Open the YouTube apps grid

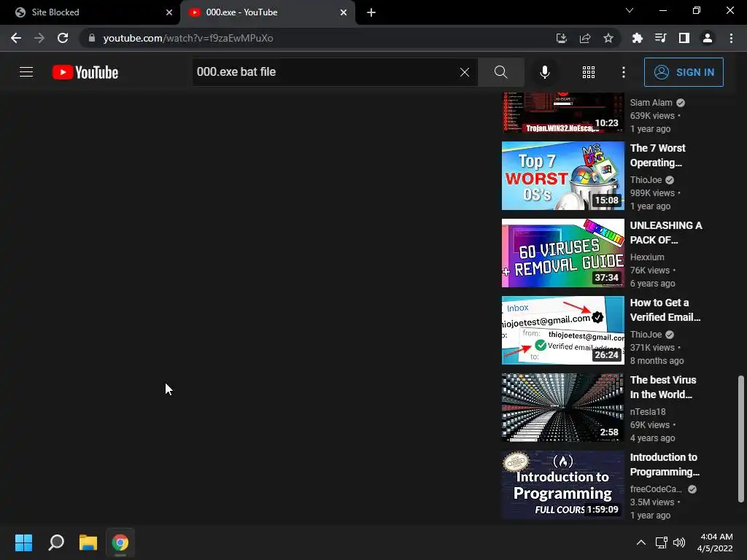pyautogui.click(x=589, y=72)
